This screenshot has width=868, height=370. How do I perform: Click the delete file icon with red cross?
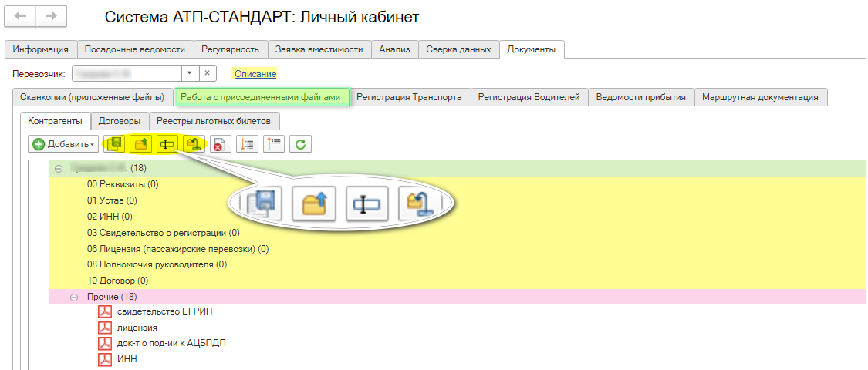pos(218,144)
